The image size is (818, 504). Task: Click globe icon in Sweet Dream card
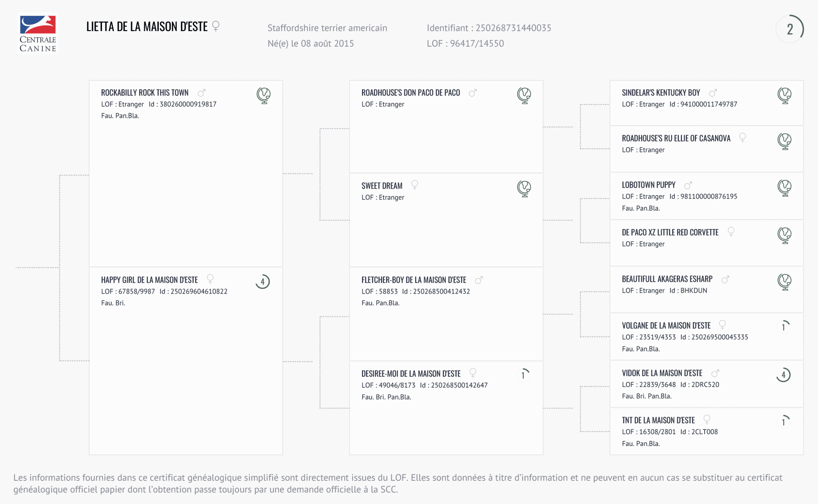[x=524, y=189]
